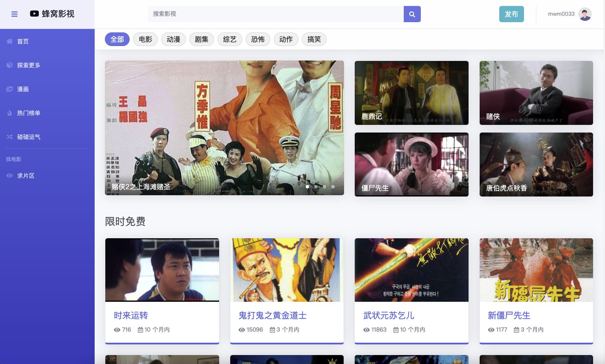Click the 发布 publish button
The width and height of the screenshot is (605, 364).
point(512,14)
